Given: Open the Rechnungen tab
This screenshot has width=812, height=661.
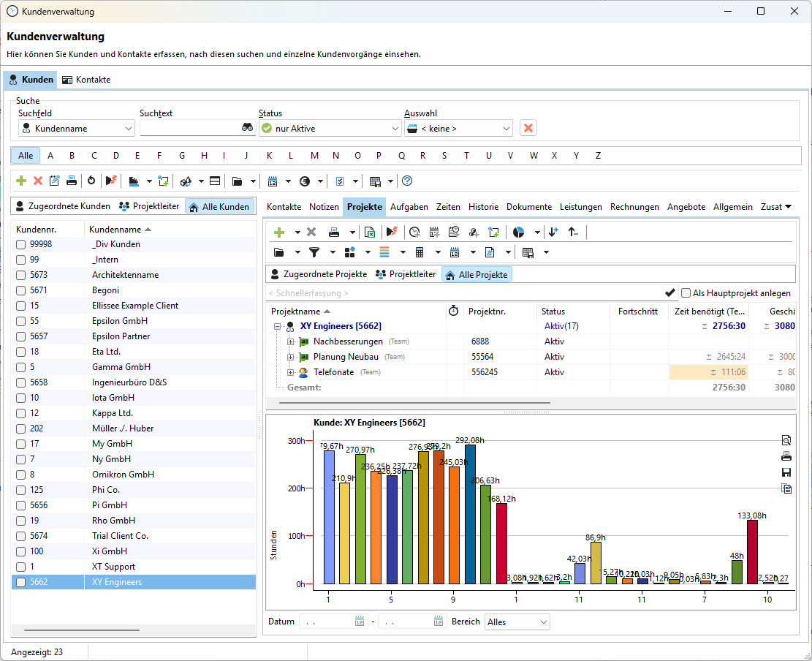Looking at the screenshot, I should click(x=634, y=207).
